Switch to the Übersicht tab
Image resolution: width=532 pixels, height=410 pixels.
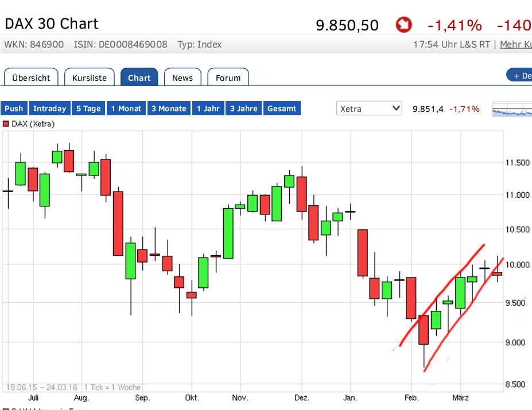(x=31, y=78)
